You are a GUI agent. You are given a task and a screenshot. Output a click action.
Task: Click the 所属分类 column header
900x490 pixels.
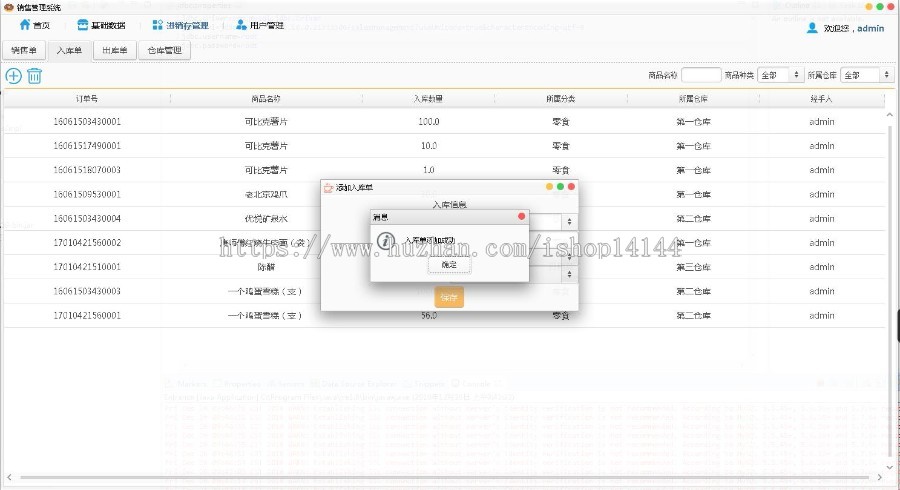point(561,99)
